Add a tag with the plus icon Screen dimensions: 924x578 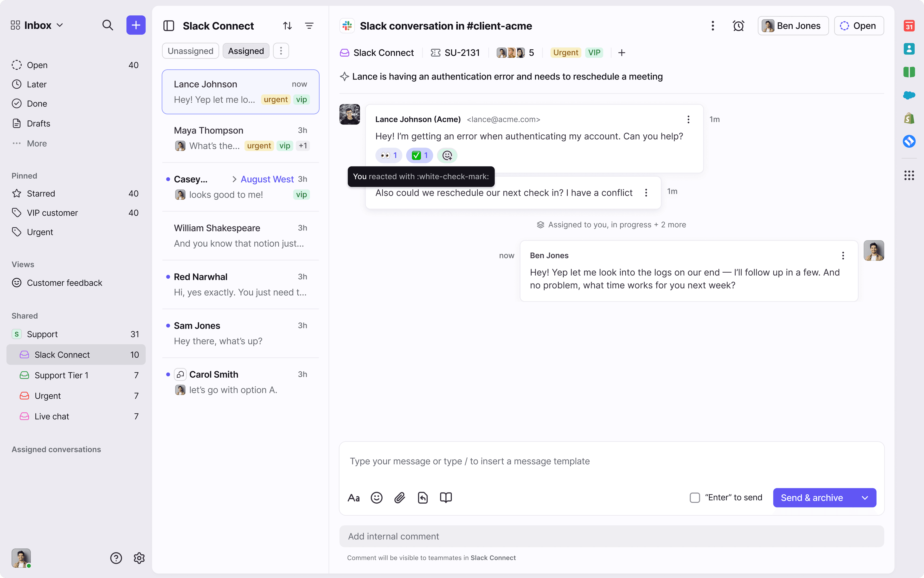click(622, 53)
